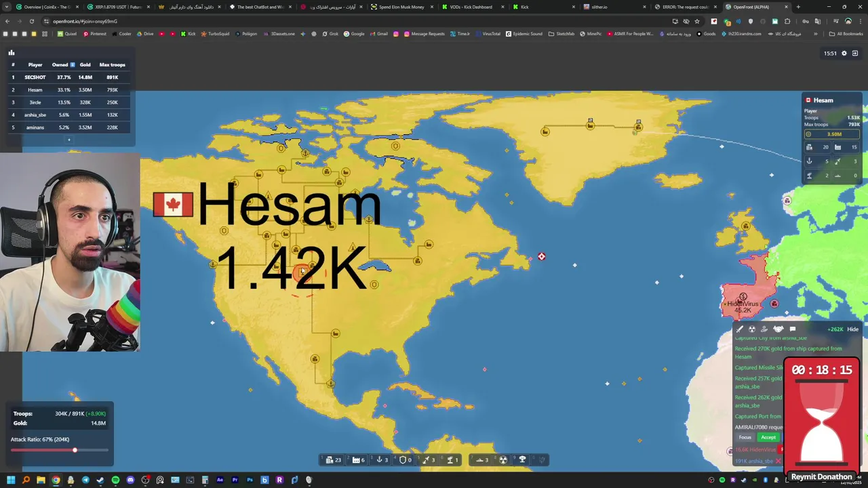
Task: Hide the events log panel
Action: tap(852, 329)
